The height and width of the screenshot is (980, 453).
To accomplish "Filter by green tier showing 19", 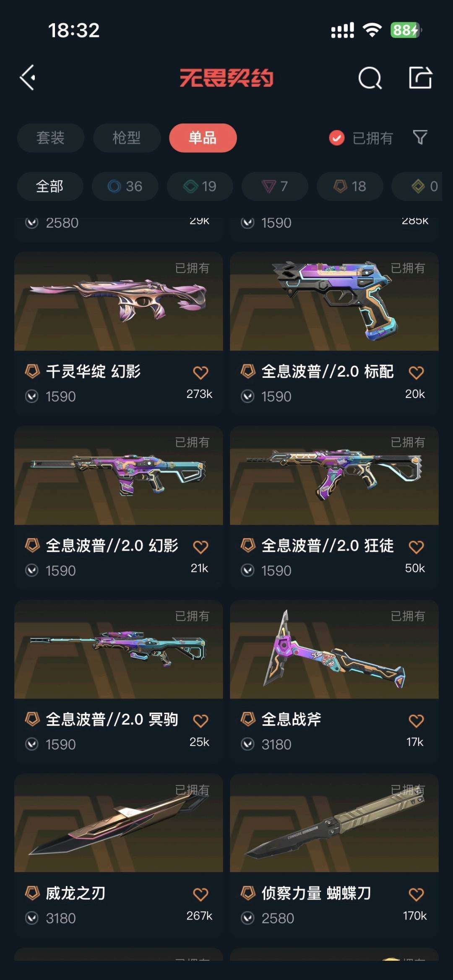I will [200, 186].
